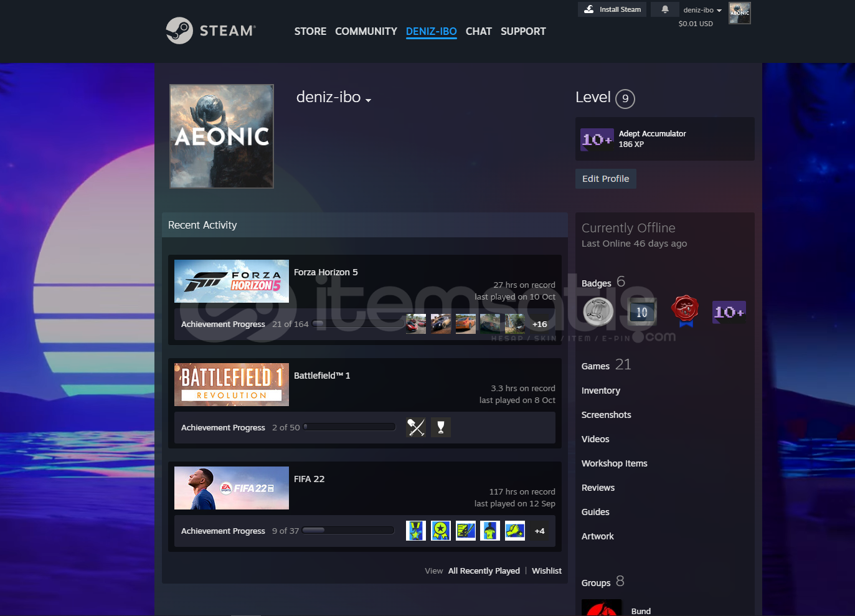Open the SUPPORT menu
This screenshot has width=855, height=616.
(523, 31)
